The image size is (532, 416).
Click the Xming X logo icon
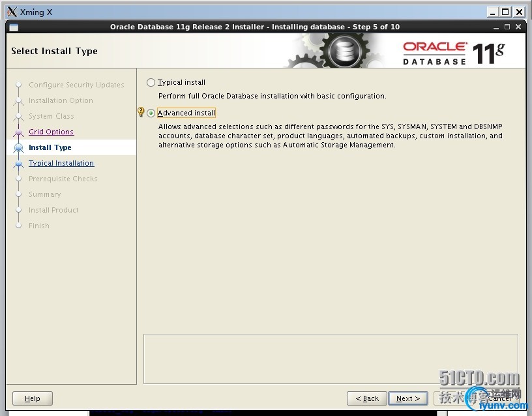tap(12, 12)
